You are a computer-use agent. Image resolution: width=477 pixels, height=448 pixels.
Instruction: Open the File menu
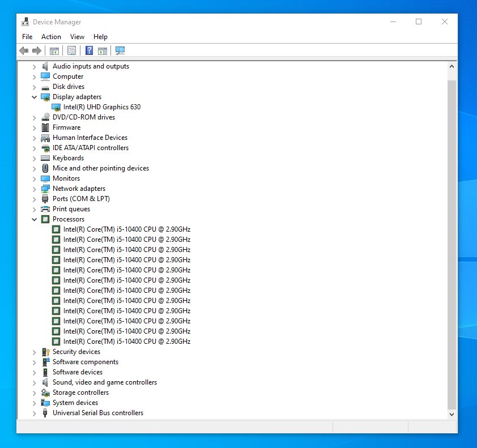point(27,36)
